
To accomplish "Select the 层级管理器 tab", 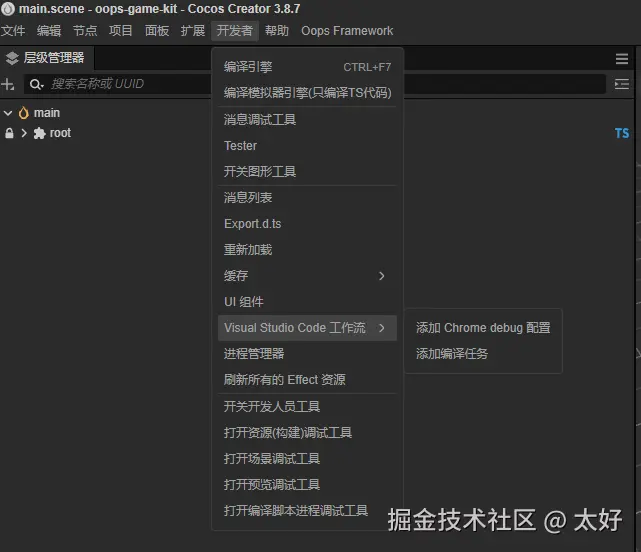I will [x=47, y=58].
